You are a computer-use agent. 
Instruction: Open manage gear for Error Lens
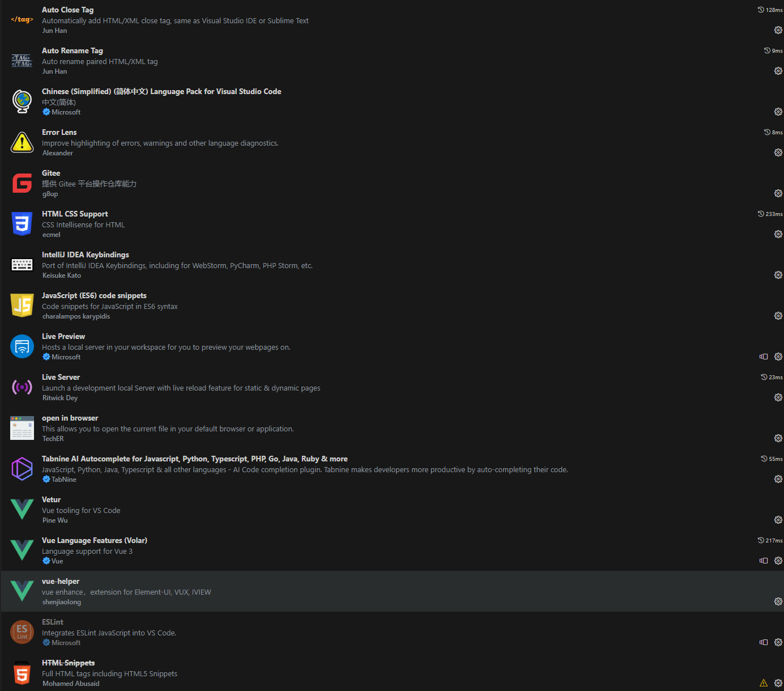(778, 152)
